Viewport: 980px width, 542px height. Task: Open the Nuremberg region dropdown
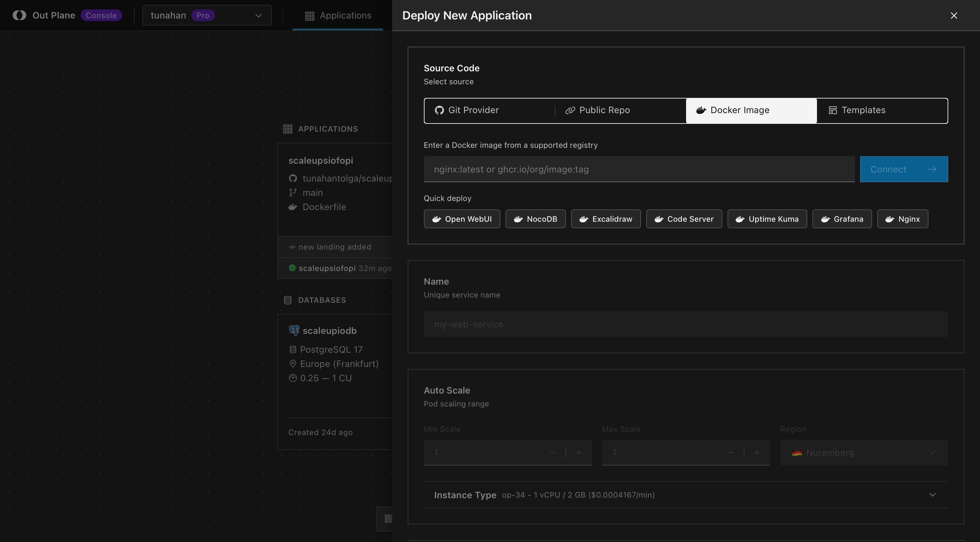pos(864,453)
